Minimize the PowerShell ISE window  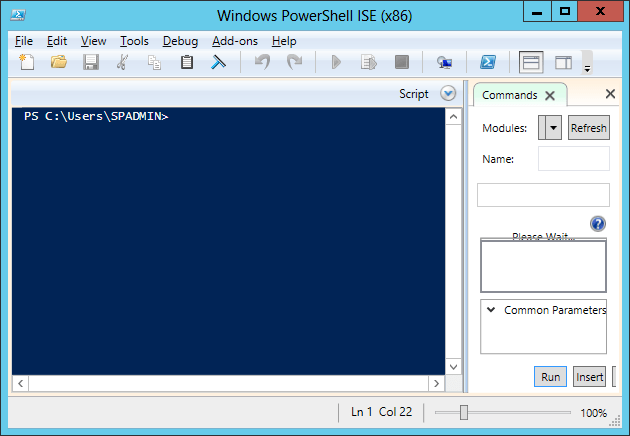pyautogui.click(x=537, y=12)
